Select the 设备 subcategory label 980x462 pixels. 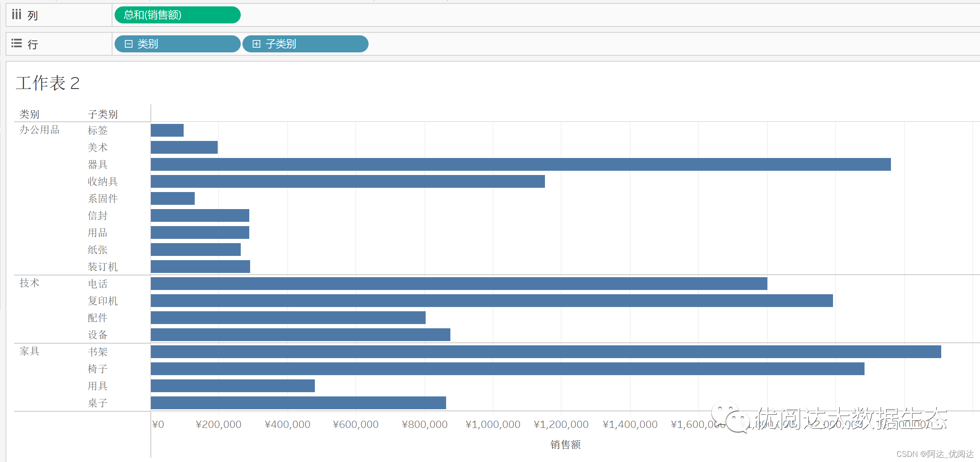point(98,335)
